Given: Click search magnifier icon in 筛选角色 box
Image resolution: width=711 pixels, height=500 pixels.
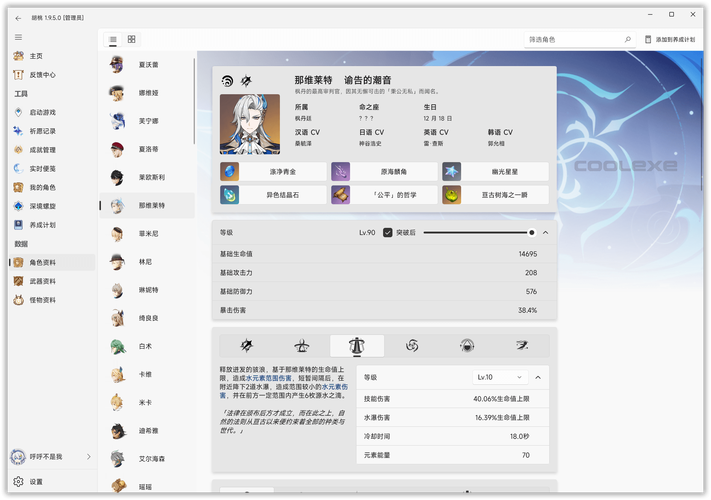Looking at the screenshot, I should point(628,39).
